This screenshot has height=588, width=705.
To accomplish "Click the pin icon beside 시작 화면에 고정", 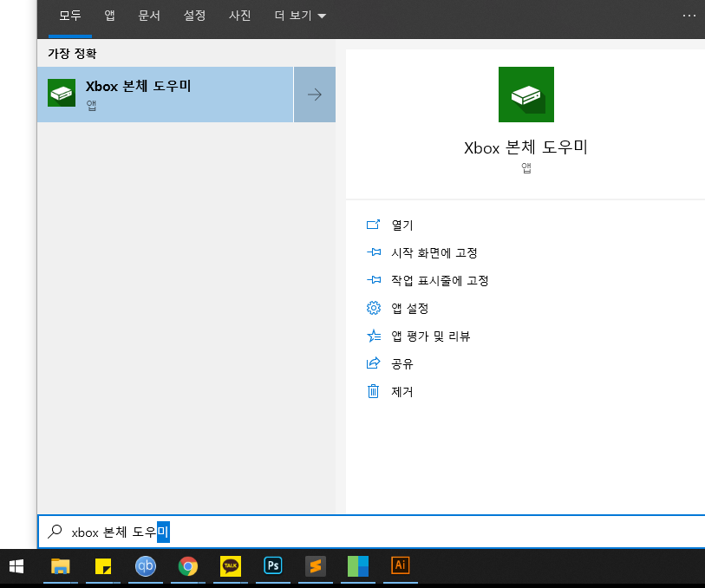I will [374, 252].
